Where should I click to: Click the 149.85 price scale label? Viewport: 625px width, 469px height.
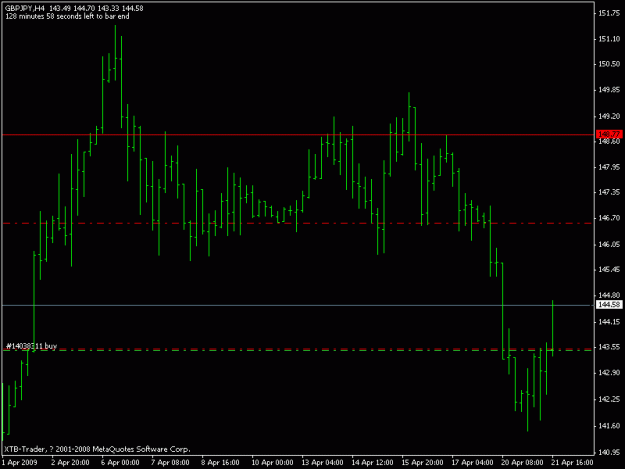[609, 90]
